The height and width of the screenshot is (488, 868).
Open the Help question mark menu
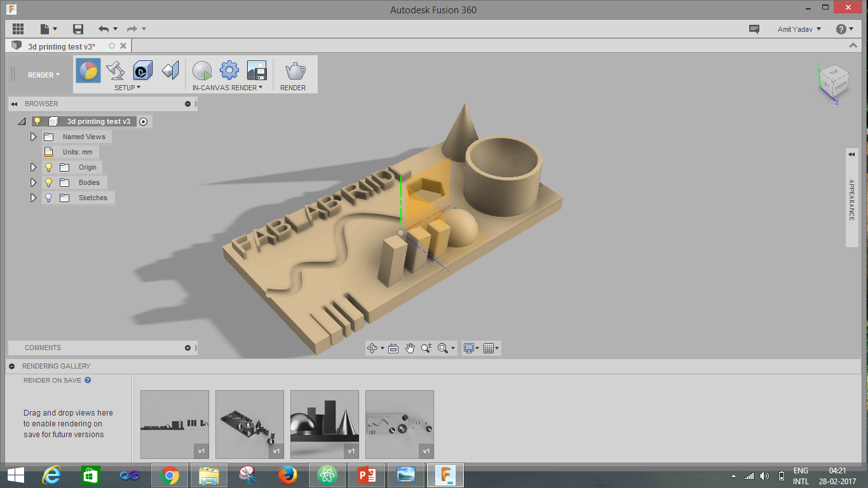tap(845, 29)
